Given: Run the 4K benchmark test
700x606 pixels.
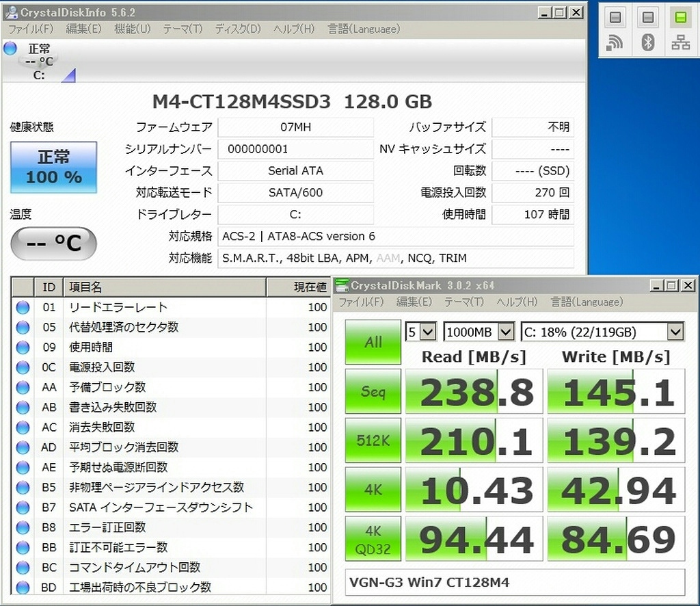Looking at the screenshot, I should pyautogui.click(x=373, y=490).
